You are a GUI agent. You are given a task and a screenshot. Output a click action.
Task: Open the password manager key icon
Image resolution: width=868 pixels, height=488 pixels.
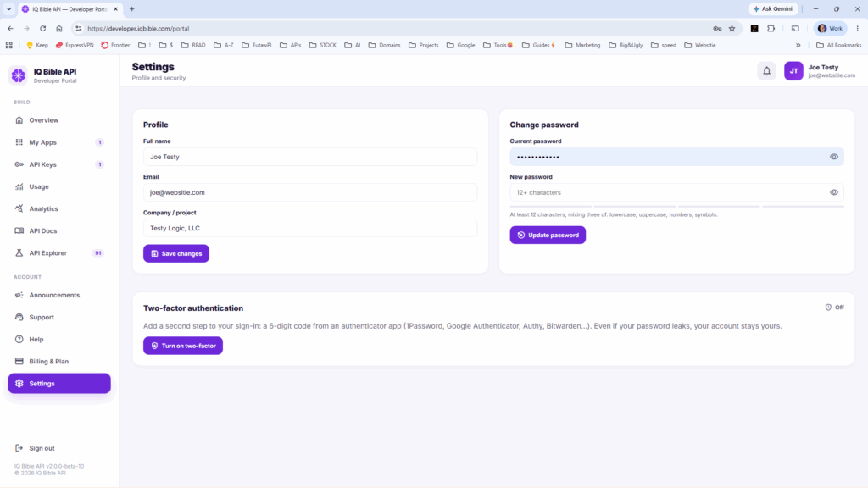tap(717, 28)
